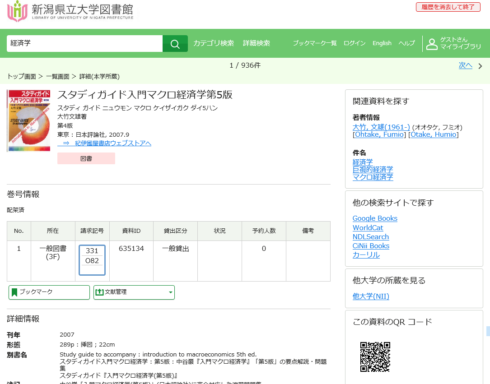Click the book cover thumbnail
The image size is (490, 384).
coord(29,120)
